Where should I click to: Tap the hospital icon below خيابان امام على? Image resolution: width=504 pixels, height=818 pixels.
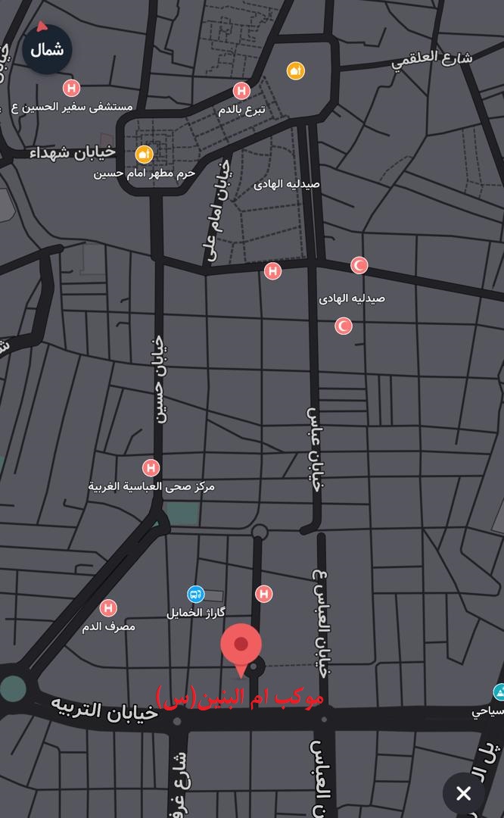(x=272, y=270)
